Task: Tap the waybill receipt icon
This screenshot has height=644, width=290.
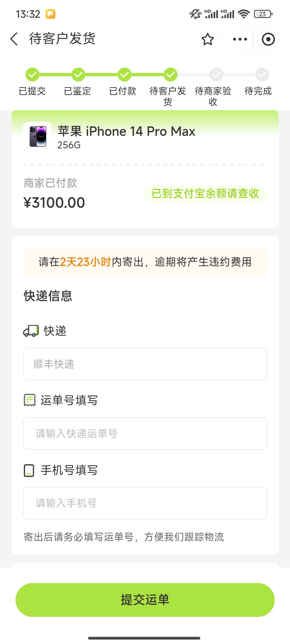Action: [30, 400]
